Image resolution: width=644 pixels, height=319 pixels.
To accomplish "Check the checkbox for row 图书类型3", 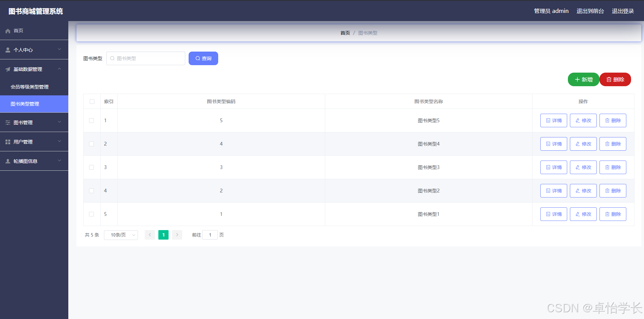I will 91,167.
